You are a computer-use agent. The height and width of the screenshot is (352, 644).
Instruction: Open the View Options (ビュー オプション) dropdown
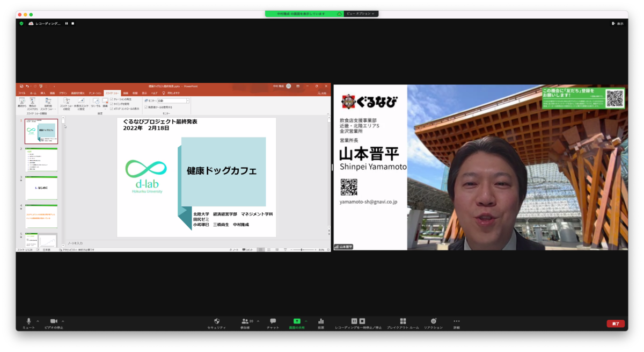pyautogui.click(x=361, y=13)
